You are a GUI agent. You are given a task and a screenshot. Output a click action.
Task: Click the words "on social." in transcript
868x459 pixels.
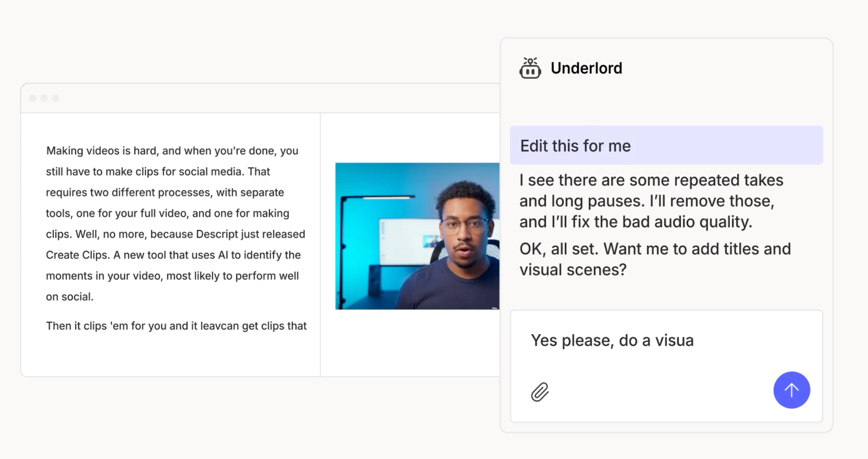click(70, 297)
